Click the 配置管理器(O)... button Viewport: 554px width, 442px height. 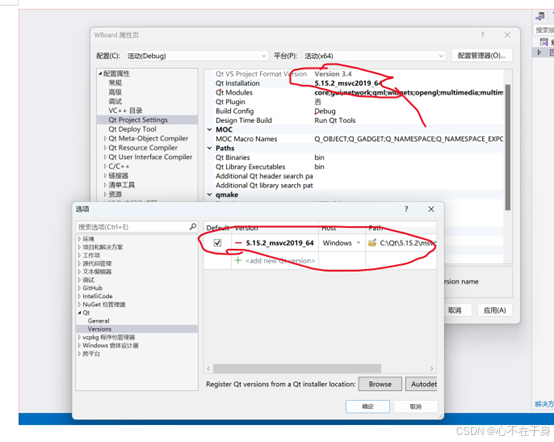tap(482, 55)
